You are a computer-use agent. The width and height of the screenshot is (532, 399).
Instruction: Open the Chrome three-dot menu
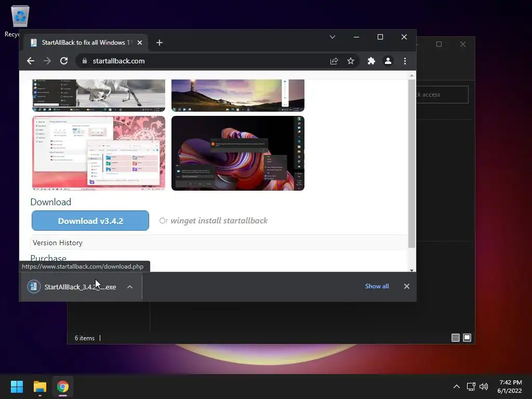[405, 61]
